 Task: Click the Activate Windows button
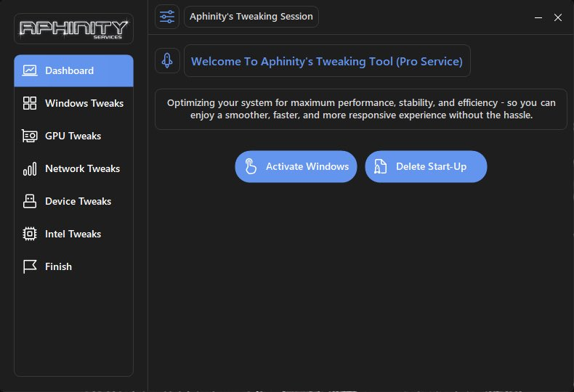coord(296,167)
